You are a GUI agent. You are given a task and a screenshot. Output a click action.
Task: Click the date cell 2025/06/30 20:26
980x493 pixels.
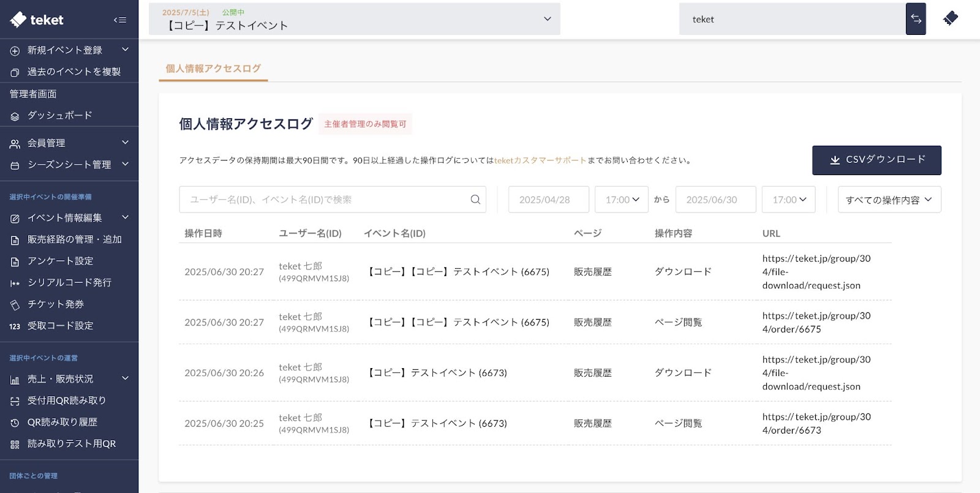(224, 373)
